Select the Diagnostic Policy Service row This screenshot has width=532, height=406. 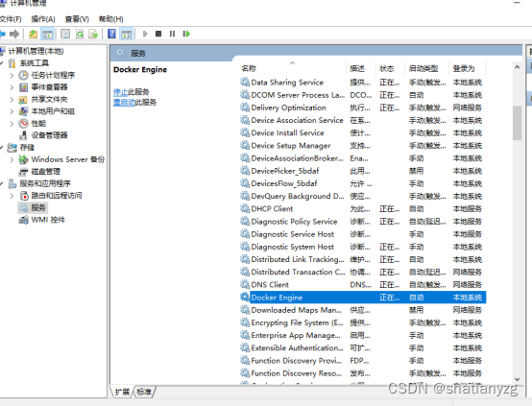[363, 222]
